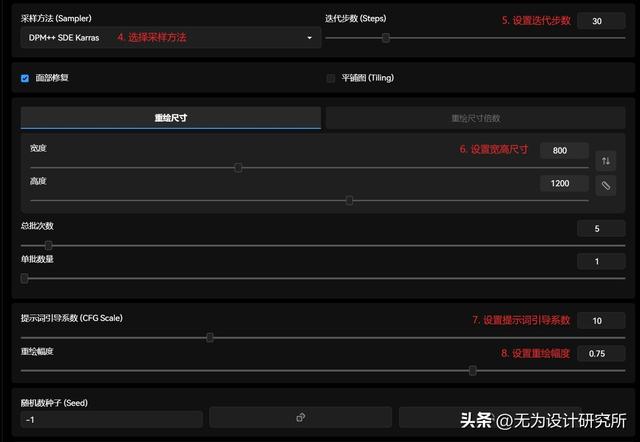Screen dimensions: 640x442
Task: Switch to the 重绘尺寸 tab
Action: click(171, 118)
